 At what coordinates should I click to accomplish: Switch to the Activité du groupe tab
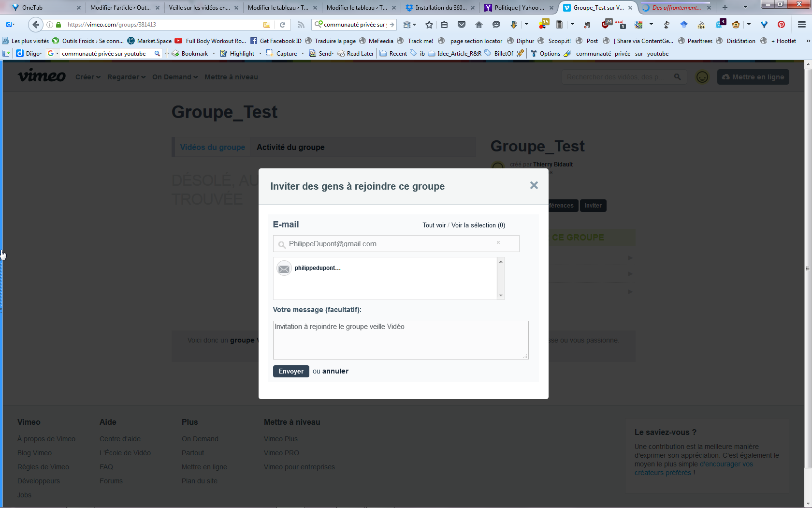290,147
